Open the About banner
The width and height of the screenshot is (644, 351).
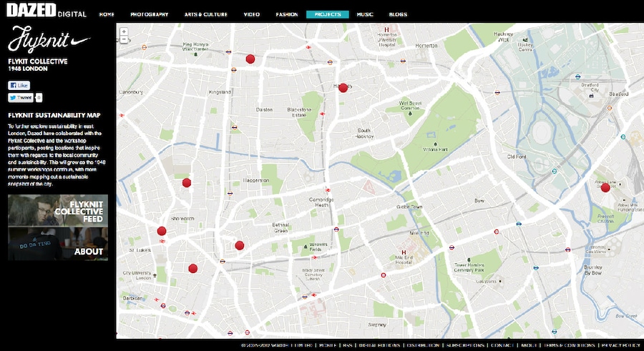58,244
